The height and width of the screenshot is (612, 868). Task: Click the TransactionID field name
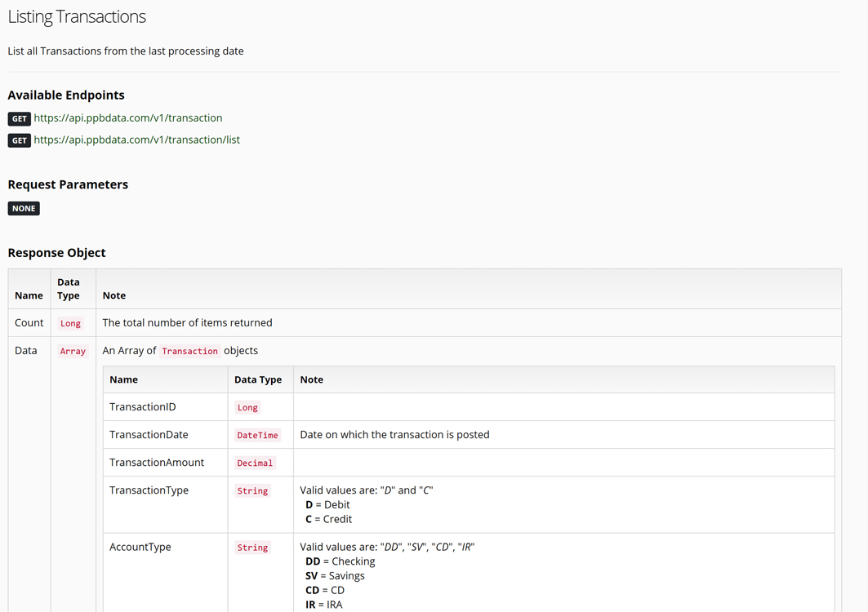coord(142,406)
